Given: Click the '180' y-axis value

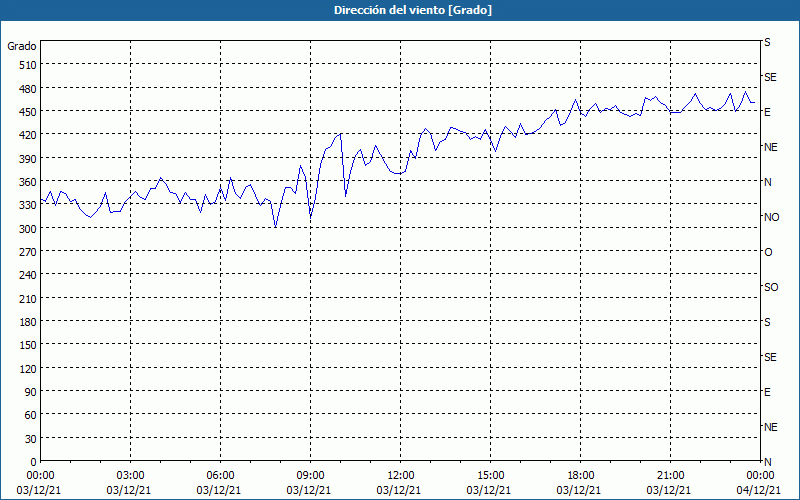Looking at the screenshot, I should pyautogui.click(x=28, y=322).
